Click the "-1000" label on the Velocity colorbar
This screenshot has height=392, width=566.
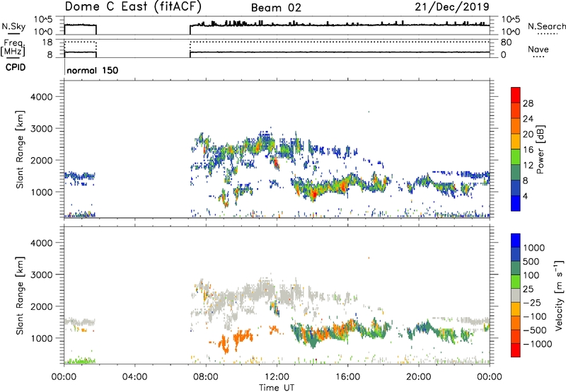pyautogui.click(x=537, y=344)
